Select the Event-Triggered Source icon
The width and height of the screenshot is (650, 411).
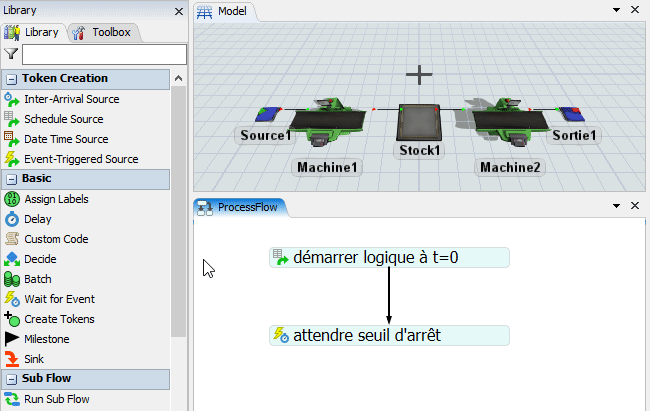pyautogui.click(x=12, y=159)
